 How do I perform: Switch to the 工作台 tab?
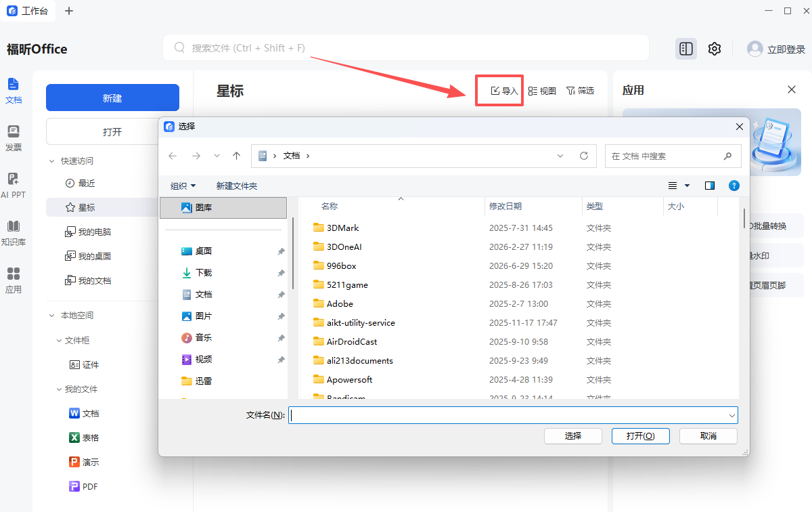pos(28,11)
